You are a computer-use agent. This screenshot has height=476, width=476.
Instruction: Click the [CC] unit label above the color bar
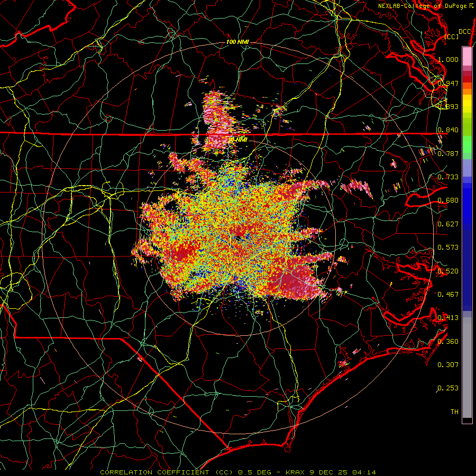click(x=452, y=36)
